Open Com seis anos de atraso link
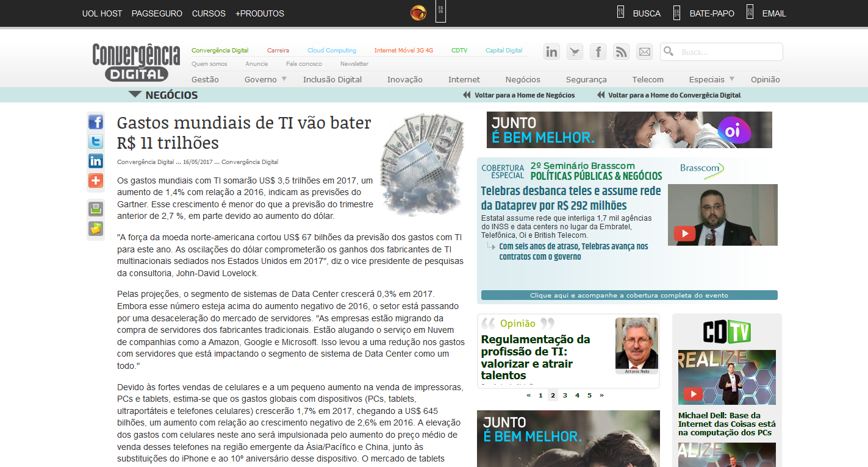Image resolution: width=868 pixels, height=467 pixels. click(573, 251)
